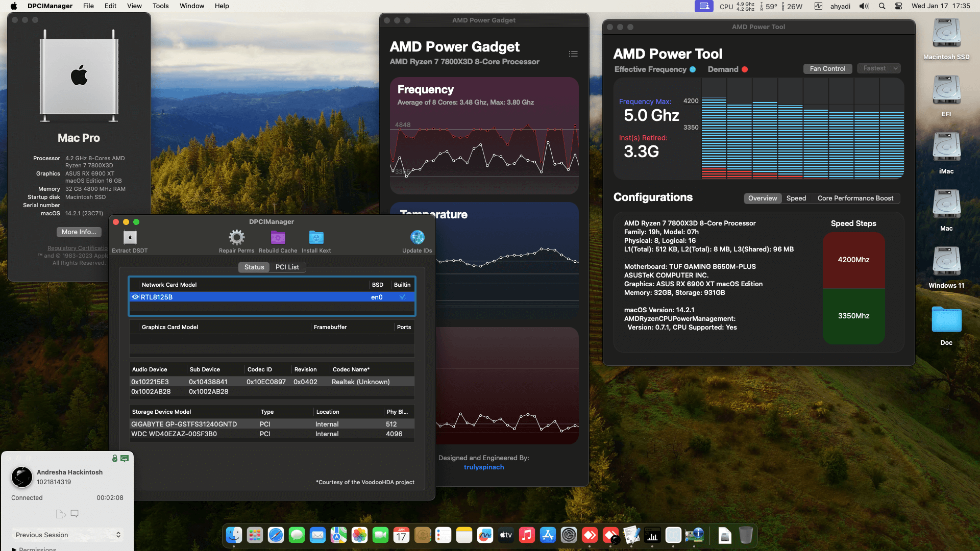Open Spotlight search in the menu bar
Viewport: 980px width, 551px height.
coord(882,6)
